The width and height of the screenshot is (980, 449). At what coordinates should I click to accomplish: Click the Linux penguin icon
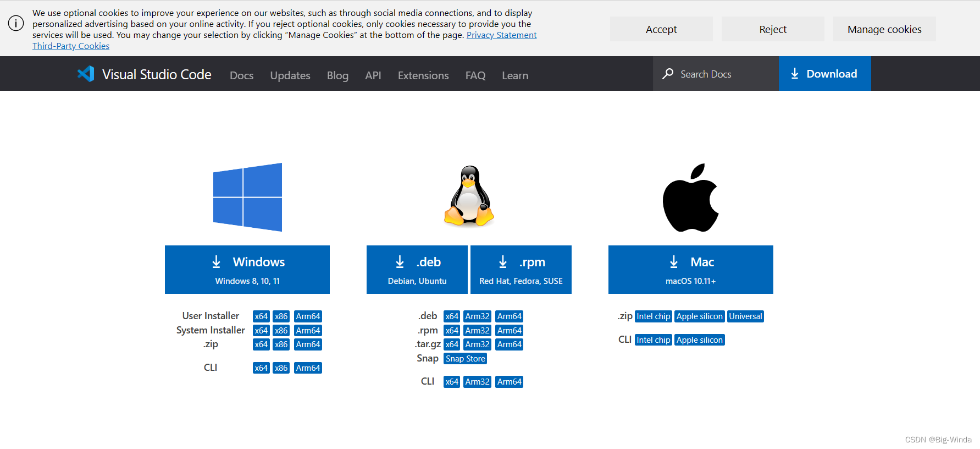point(469,196)
